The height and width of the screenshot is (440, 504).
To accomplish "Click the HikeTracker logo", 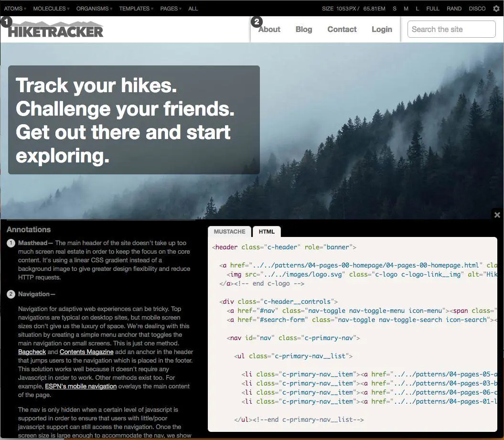I will click(x=55, y=30).
